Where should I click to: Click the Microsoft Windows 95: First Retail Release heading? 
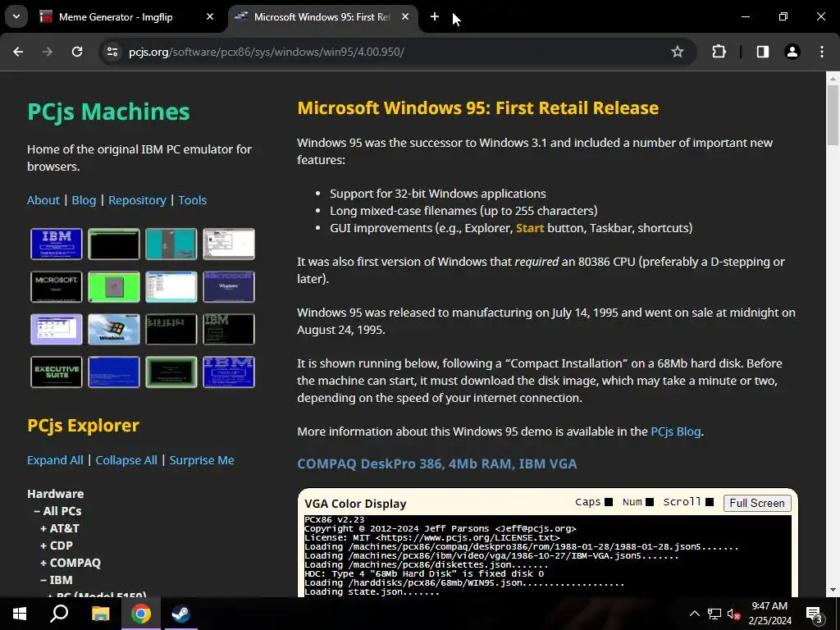[478, 107]
